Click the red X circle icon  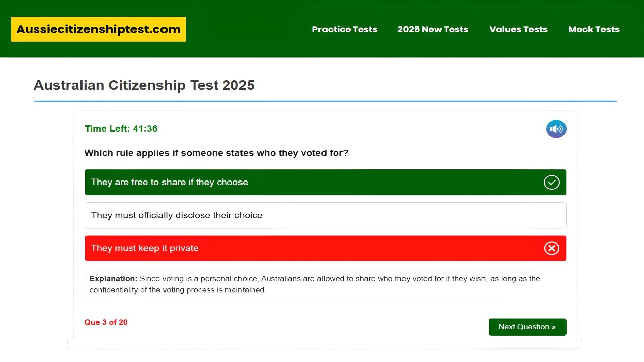(551, 248)
